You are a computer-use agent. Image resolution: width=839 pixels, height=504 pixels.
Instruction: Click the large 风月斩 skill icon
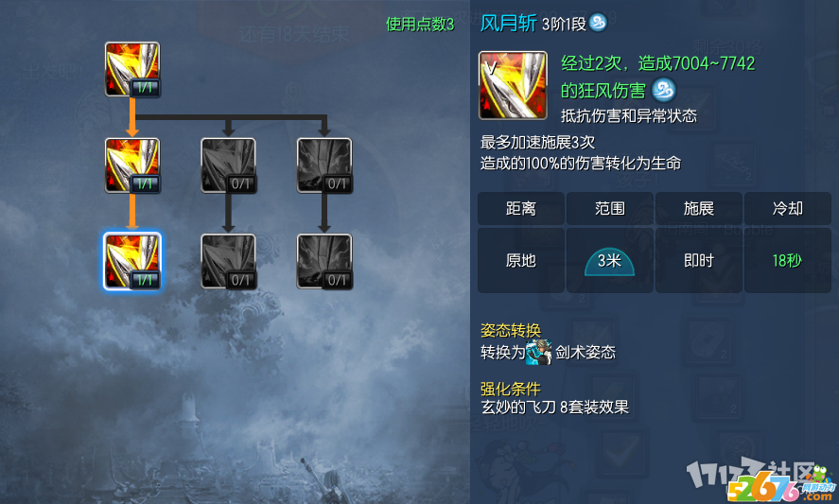pyautogui.click(x=513, y=86)
